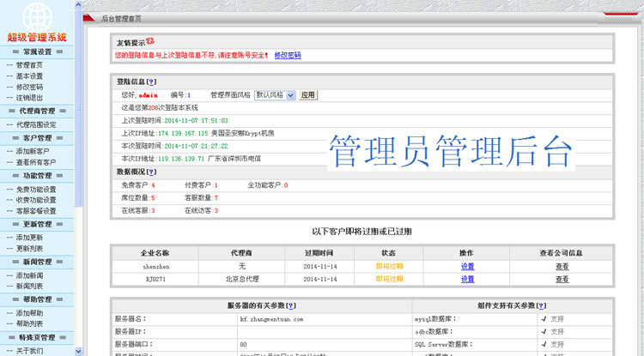
Task: Open 管理首页 in the sidebar
Action: click(29, 65)
